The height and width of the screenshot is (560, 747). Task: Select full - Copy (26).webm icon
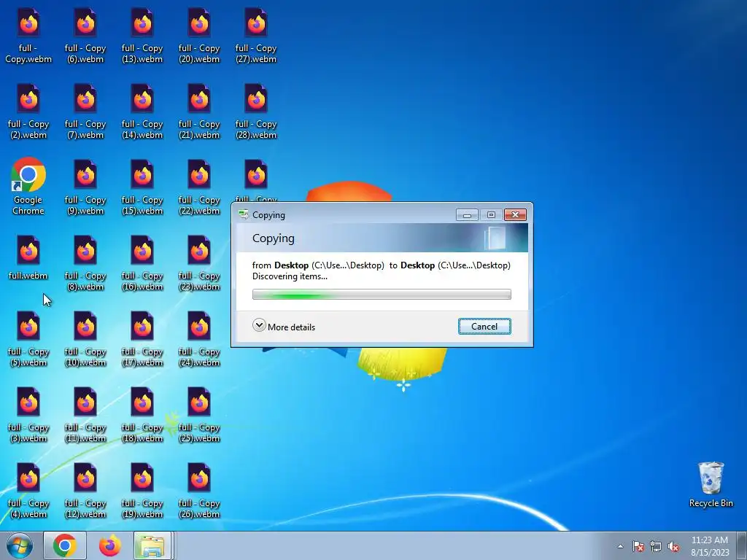coord(199,491)
